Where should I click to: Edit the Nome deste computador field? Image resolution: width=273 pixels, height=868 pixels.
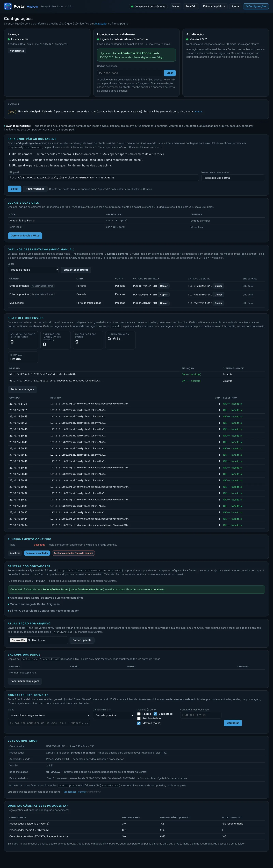click(x=233, y=178)
